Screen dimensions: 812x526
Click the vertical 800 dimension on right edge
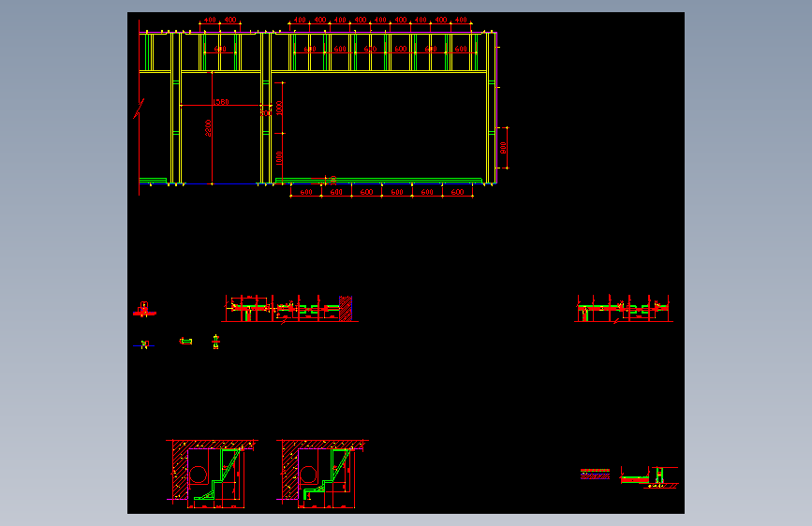coord(503,148)
